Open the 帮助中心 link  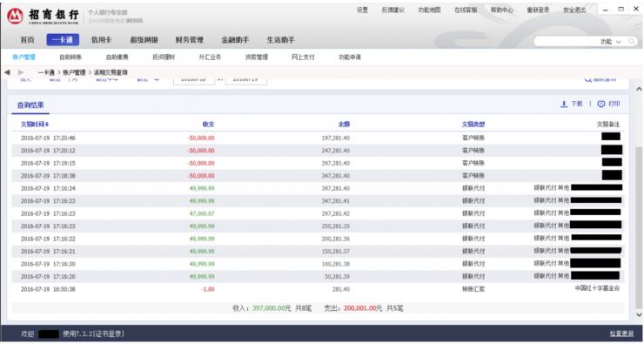[x=502, y=10]
